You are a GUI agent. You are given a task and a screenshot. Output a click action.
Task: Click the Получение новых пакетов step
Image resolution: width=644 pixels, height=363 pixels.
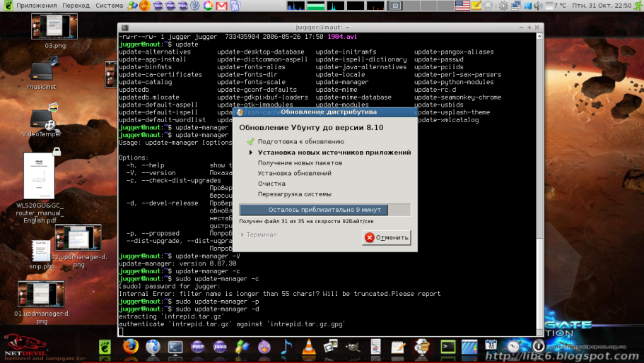click(x=300, y=163)
